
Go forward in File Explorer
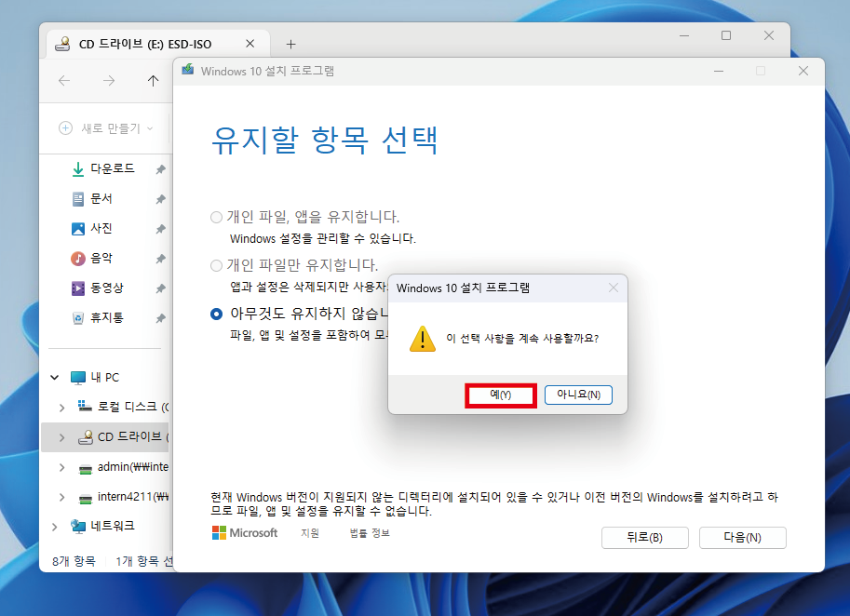point(109,81)
